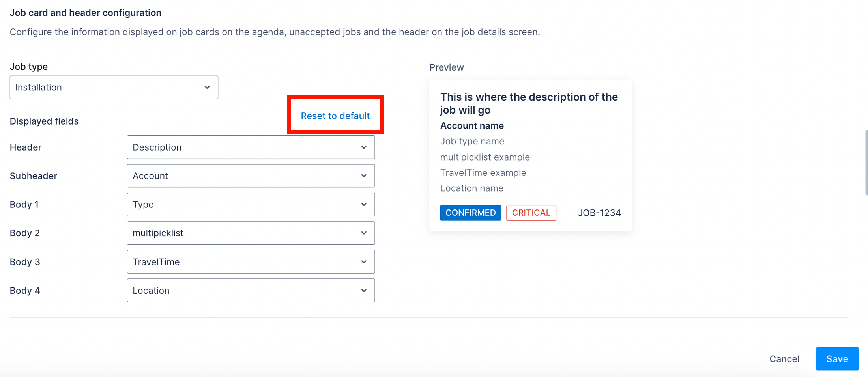Viewport: 868px width, 377px height.
Task: Expand the Body 2 multipicklist dropdown
Action: tap(251, 233)
